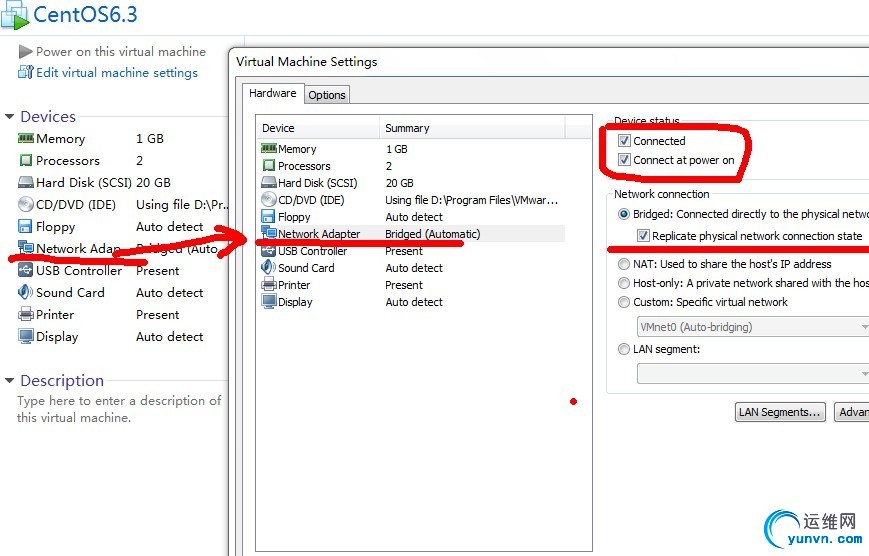Select Floppy icon in settings device list
This screenshot has height=556, width=869.
268,216
